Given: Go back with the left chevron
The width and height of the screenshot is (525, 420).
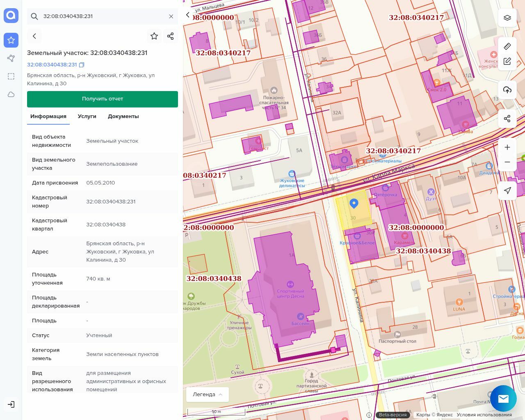Looking at the screenshot, I should coord(34,36).
